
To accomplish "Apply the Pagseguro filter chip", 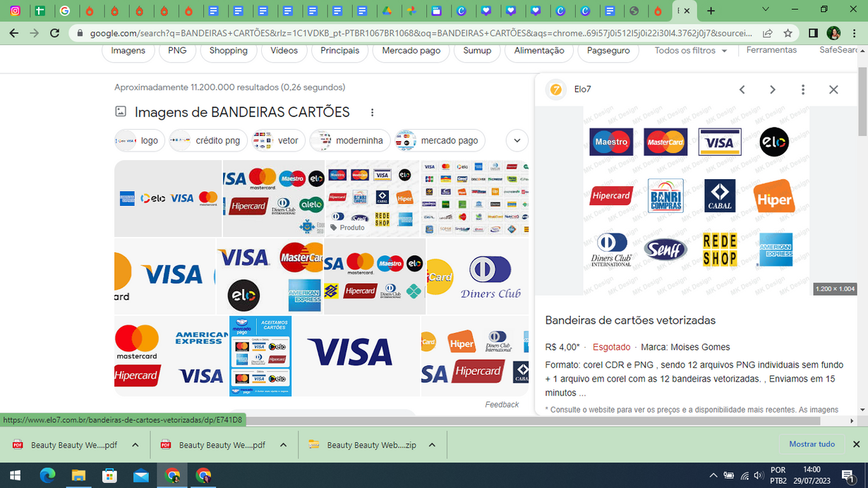I will pos(608,51).
